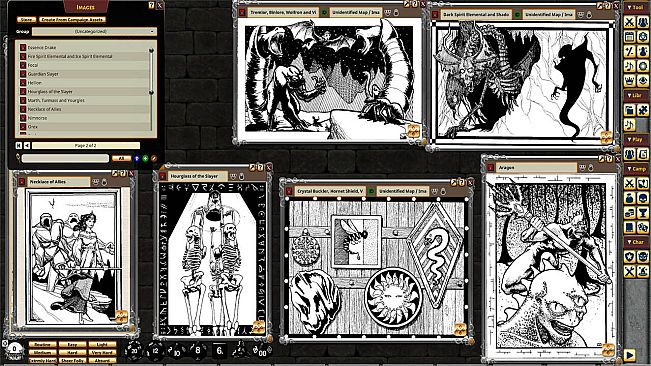Roll the d100 percentile die

[x=262, y=352]
